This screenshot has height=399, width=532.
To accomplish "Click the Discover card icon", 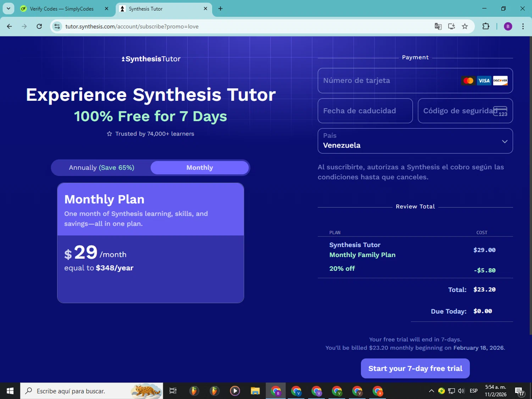I will tap(500, 81).
